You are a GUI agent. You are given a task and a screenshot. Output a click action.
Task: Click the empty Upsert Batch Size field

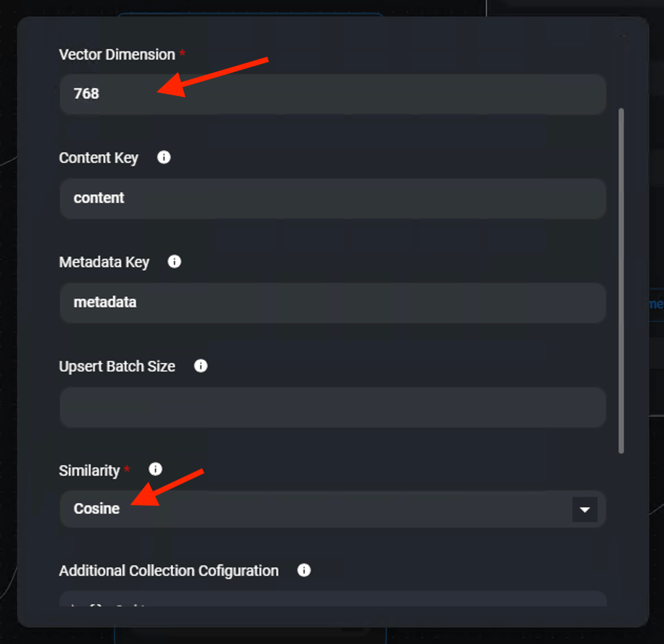click(332, 407)
